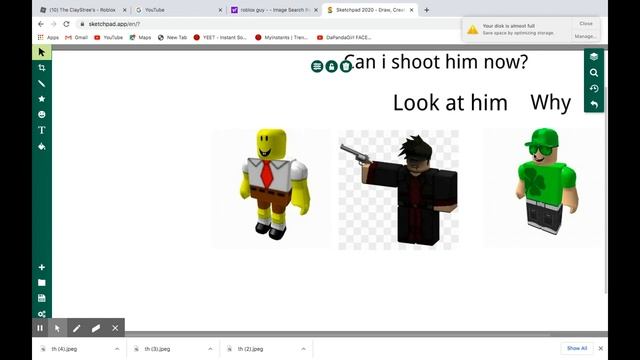Go back in browser history

click(41, 24)
